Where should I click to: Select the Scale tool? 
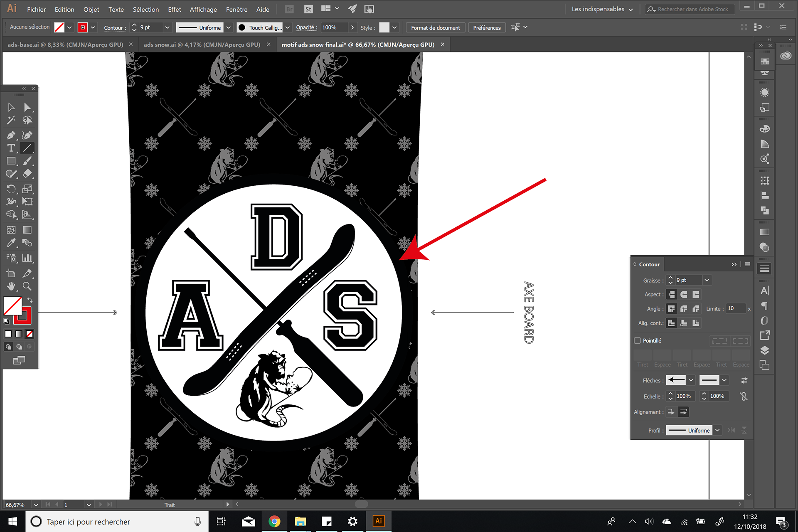pyautogui.click(x=27, y=189)
